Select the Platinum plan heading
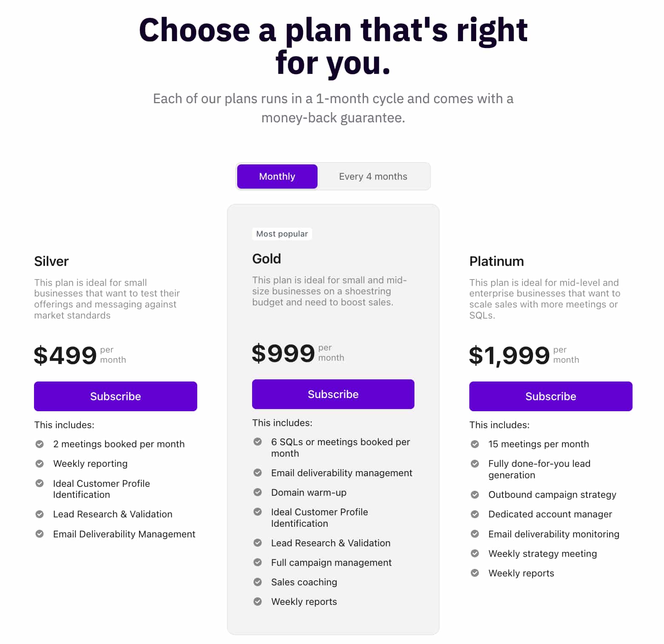This screenshot has height=644, width=664. tap(497, 261)
